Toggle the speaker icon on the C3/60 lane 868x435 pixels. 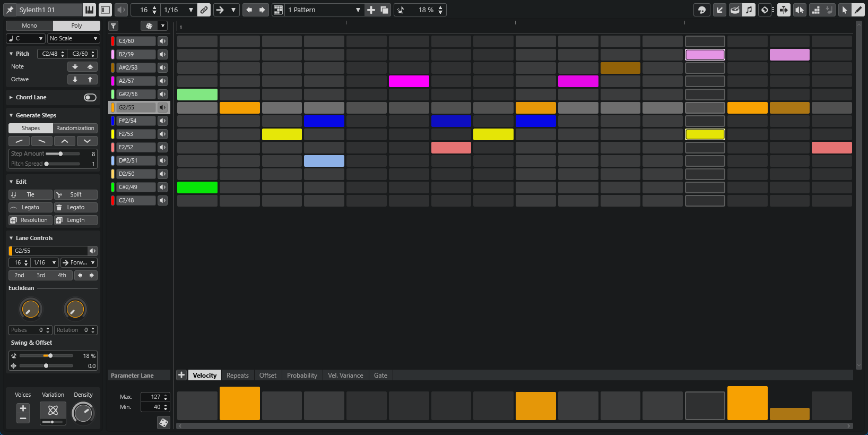(x=162, y=41)
